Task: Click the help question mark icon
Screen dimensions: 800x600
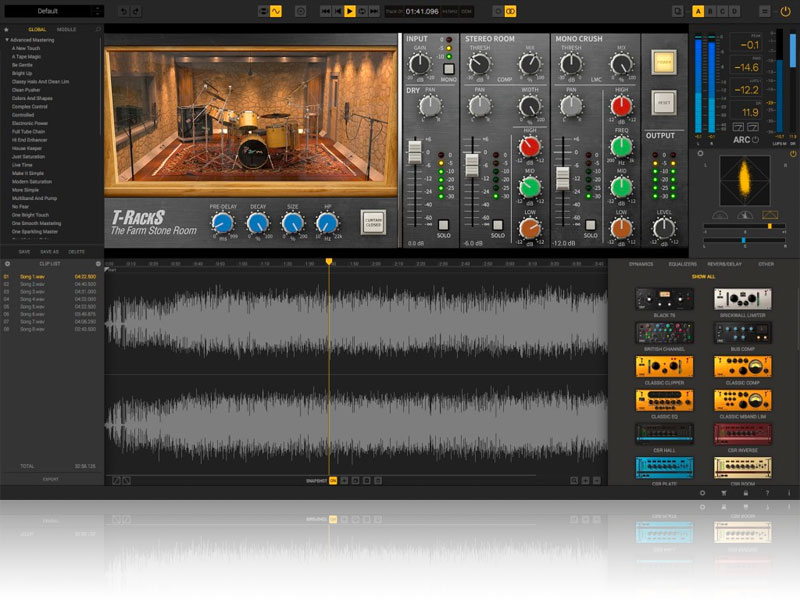Action: (766, 493)
